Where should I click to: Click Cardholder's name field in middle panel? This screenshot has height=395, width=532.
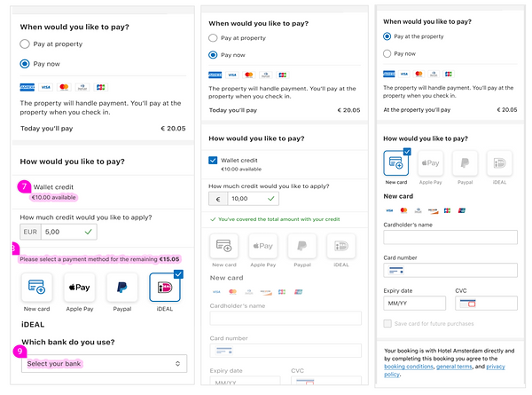286,319
